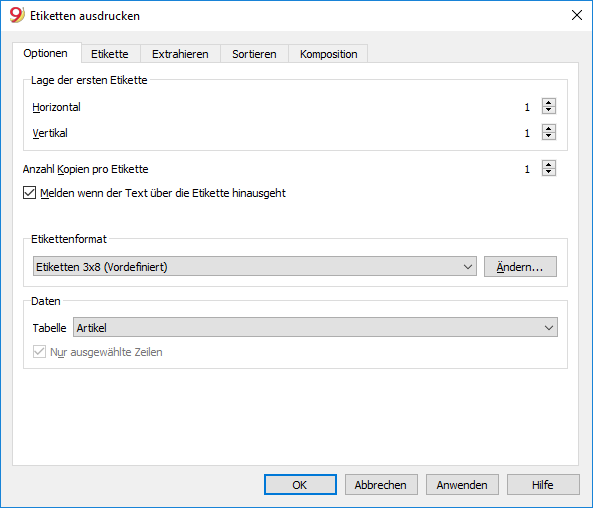Click the Ändern... button
593x508 pixels.
(520, 267)
